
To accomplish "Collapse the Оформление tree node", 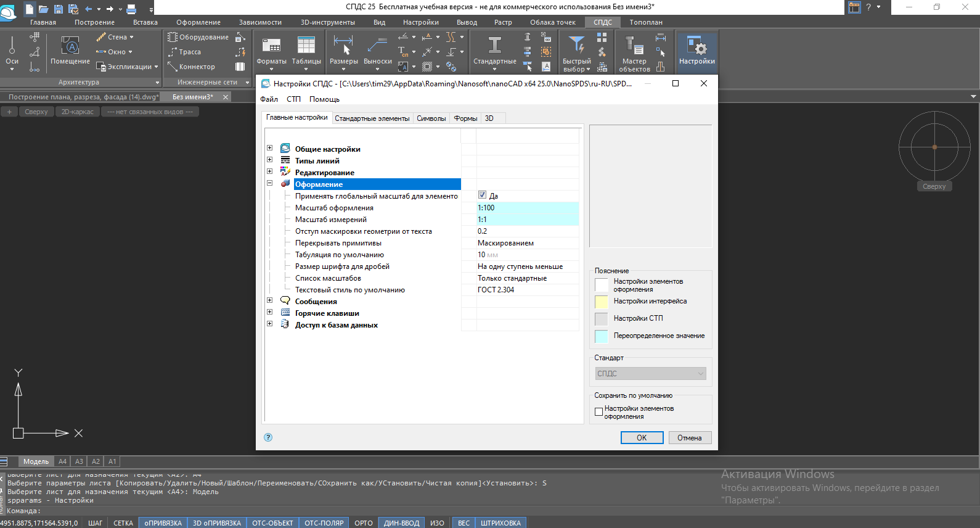I will [269, 183].
